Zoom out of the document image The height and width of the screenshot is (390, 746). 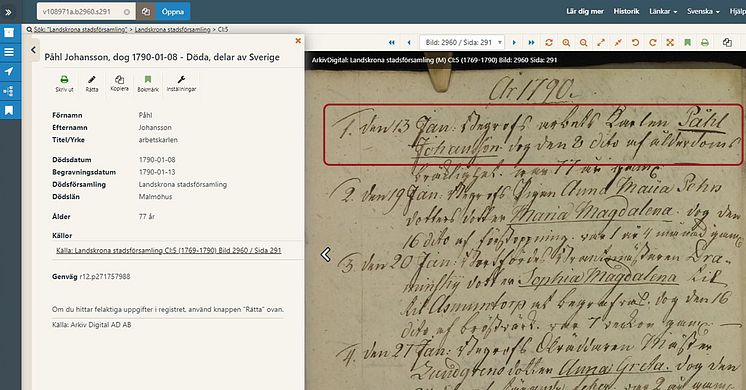tap(583, 42)
